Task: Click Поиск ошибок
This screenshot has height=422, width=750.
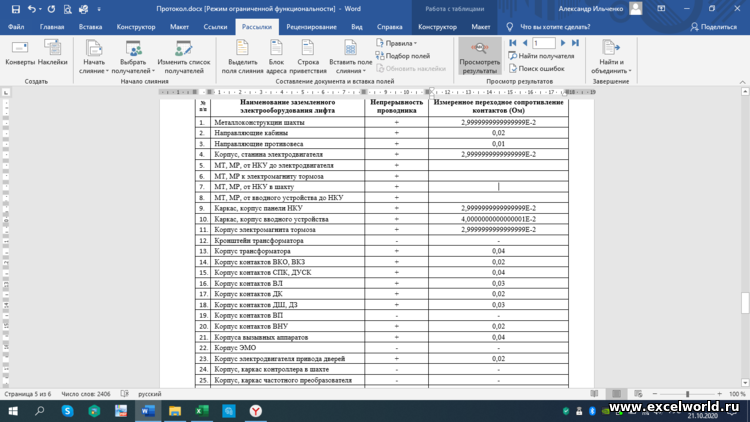Action: (536, 68)
